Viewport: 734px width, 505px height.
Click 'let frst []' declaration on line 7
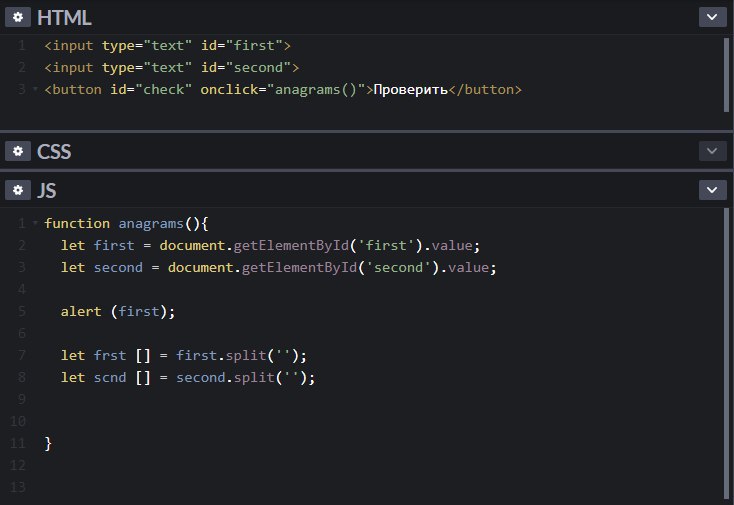click(105, 355)
